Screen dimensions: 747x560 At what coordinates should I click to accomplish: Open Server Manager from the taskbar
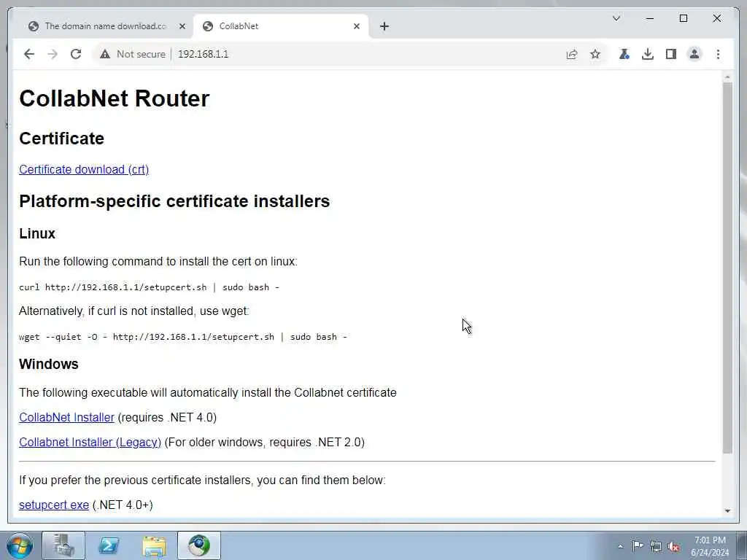point(63,545)
